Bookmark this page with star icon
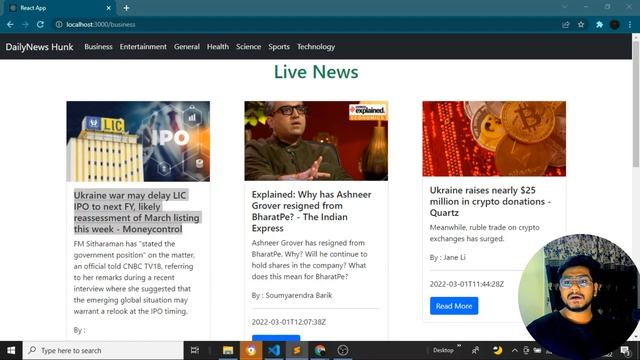 point(581,24)
